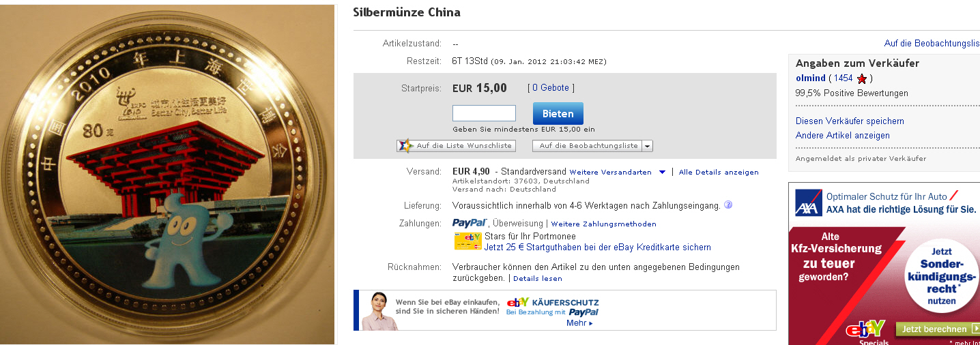Click the AXA logo in advertisement
Image resolution: width=980 pixels, height=345 pixels.
pos(808,202)
